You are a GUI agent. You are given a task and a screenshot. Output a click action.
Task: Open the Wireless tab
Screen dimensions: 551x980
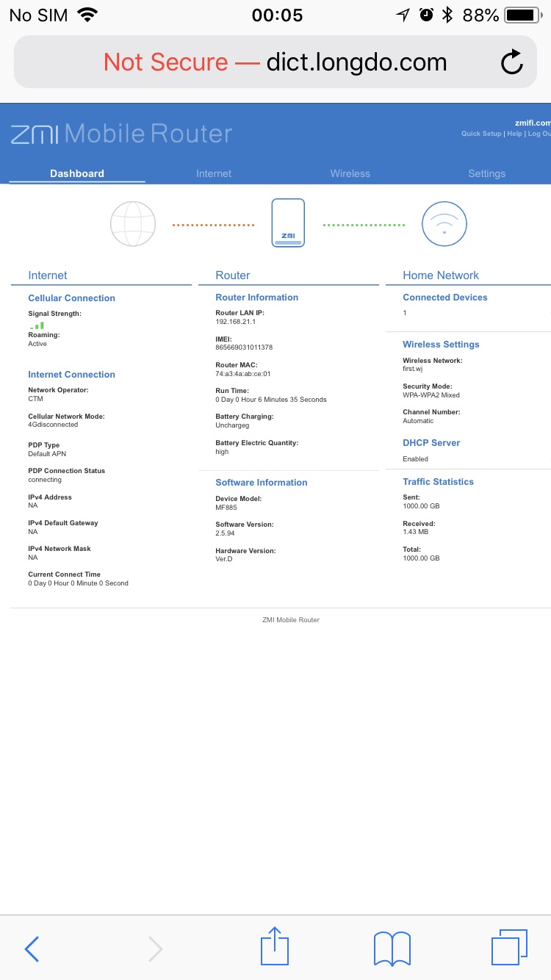click(350, 173)
